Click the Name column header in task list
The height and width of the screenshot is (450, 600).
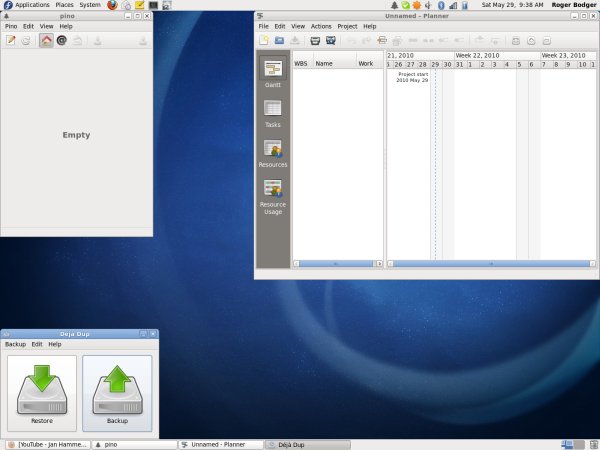(324, 63)
